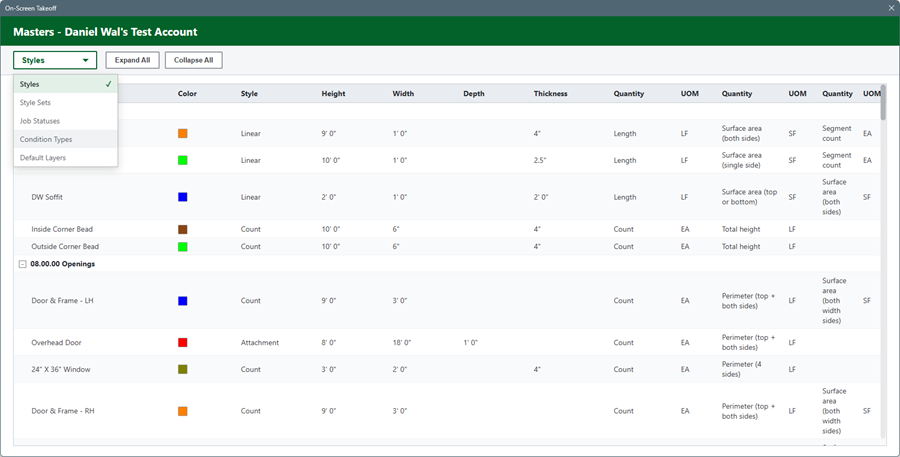This screenshot has width=900, height=457.
Task: Click the orange swatch in the 4" thickness Linear row
Action: pos(183,133)
